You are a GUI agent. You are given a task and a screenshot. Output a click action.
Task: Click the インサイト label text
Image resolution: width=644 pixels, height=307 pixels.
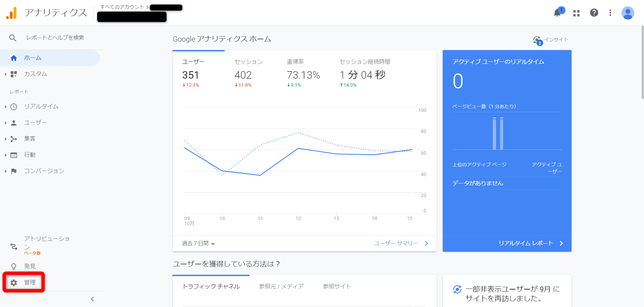pyautogui.click(x=556, y=40)
